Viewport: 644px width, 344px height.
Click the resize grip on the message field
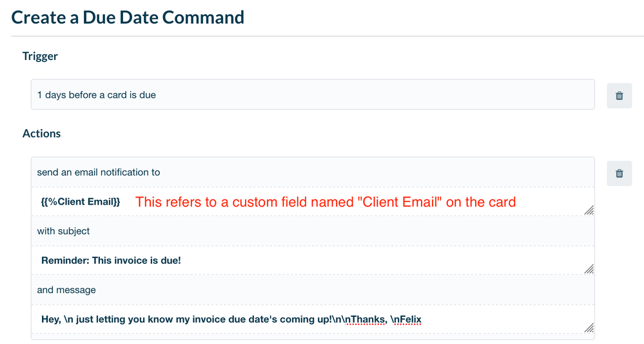click(x=589, y=327)
